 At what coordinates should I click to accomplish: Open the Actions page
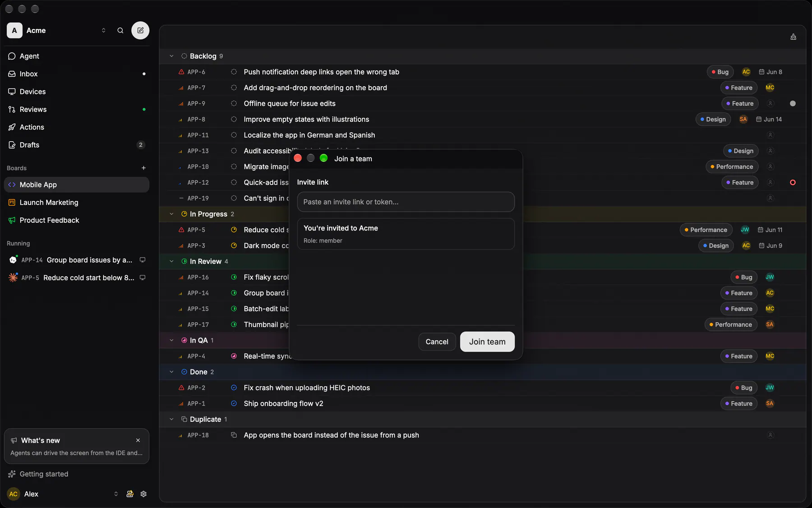77,127
